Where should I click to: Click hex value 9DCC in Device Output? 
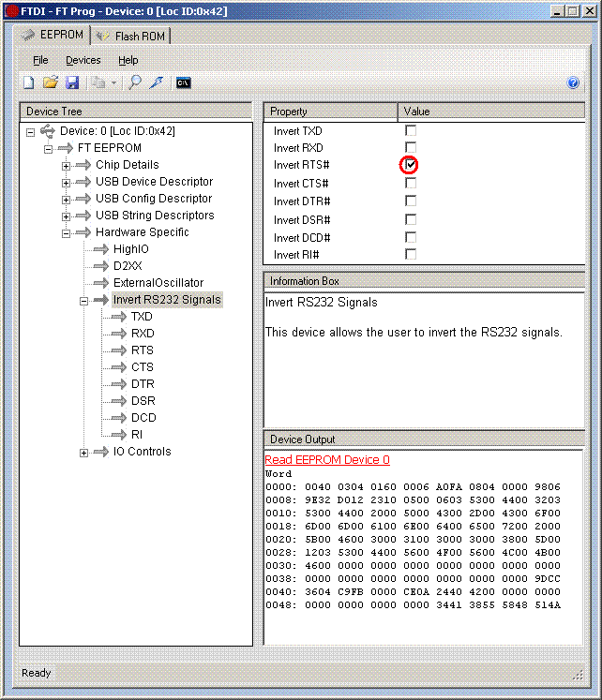[548, 578]
